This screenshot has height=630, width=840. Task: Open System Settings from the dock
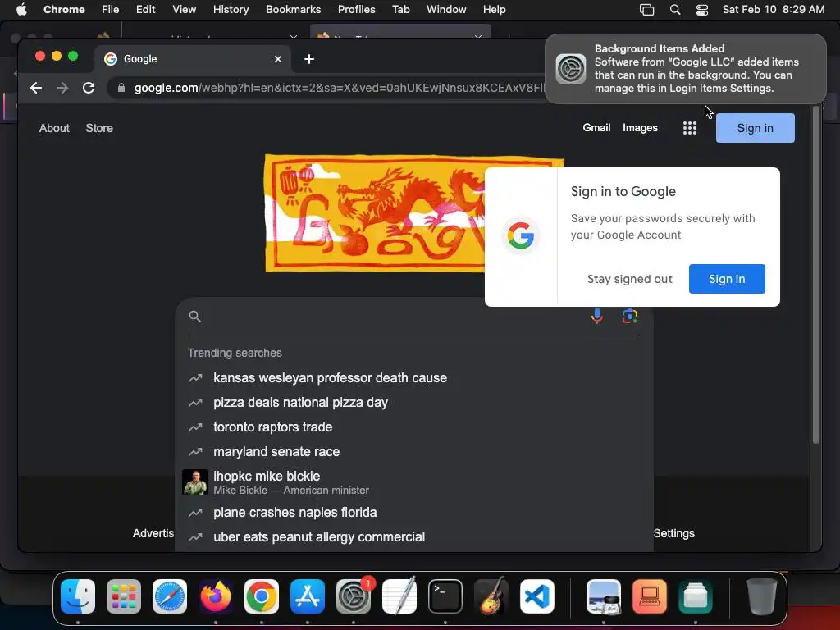point(354,596)
